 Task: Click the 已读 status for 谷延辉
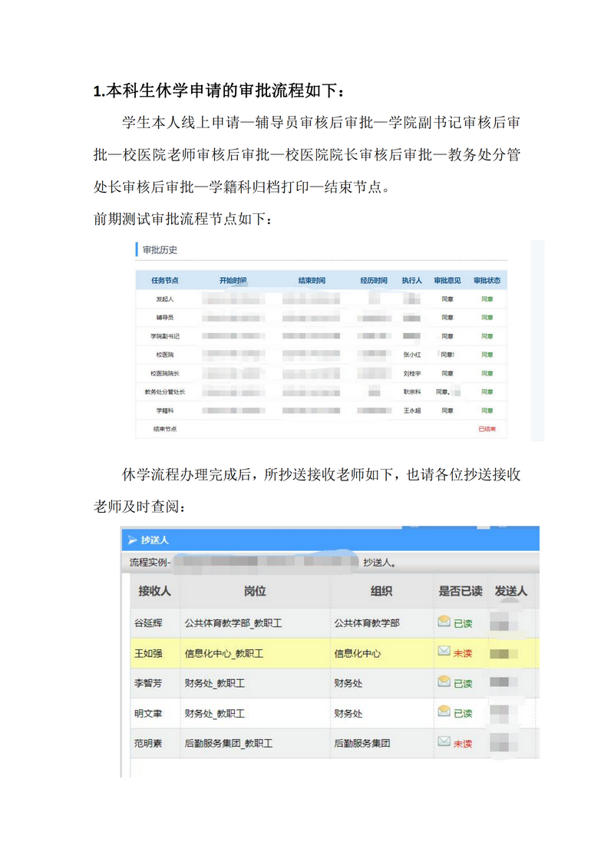(x=463, y=623)
